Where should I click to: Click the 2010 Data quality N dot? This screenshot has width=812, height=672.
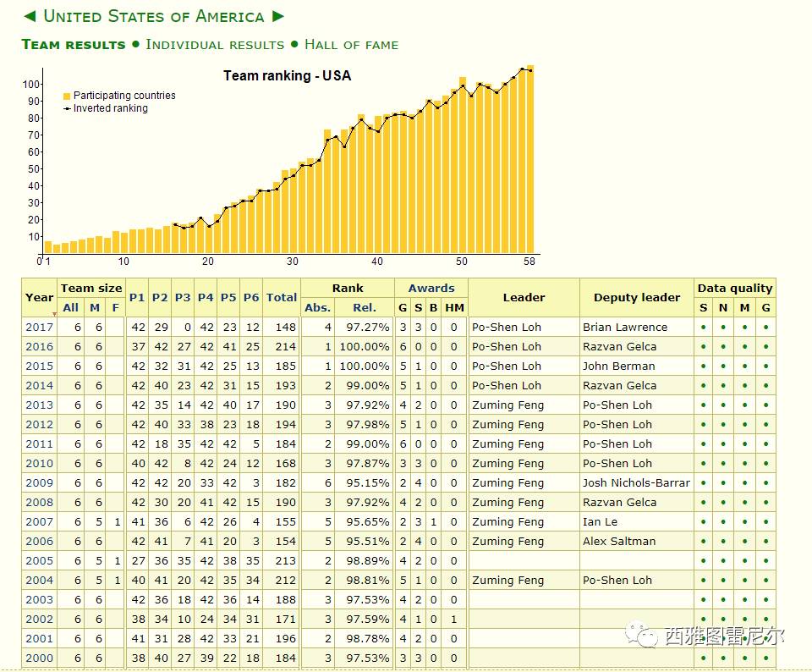[x=723, y=463]
